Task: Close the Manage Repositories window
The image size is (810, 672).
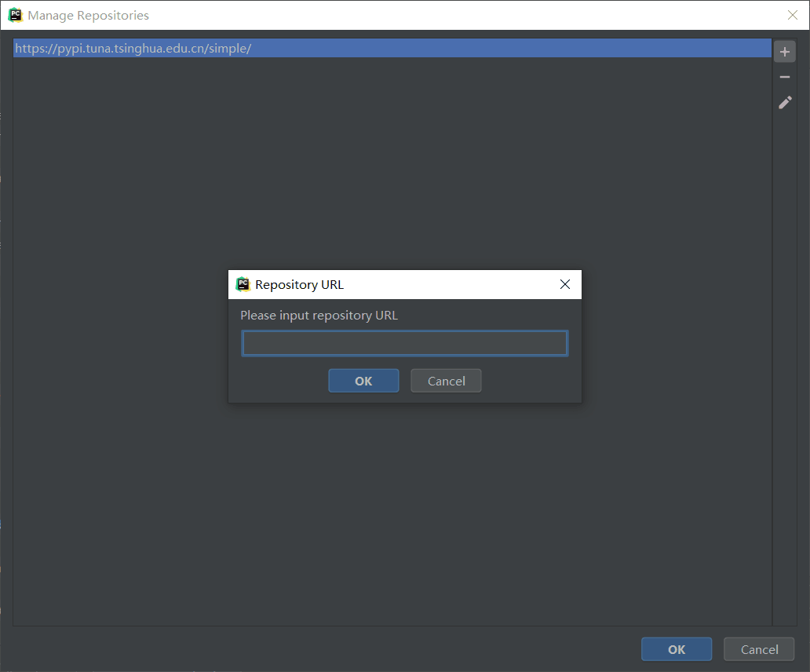Action: pos(793,15)
